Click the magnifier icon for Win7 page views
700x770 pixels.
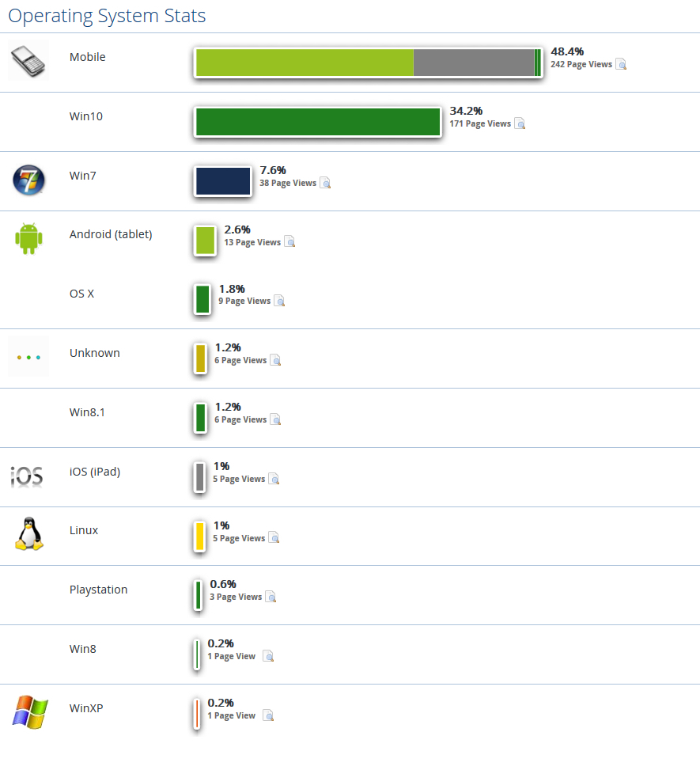(325, 184)
